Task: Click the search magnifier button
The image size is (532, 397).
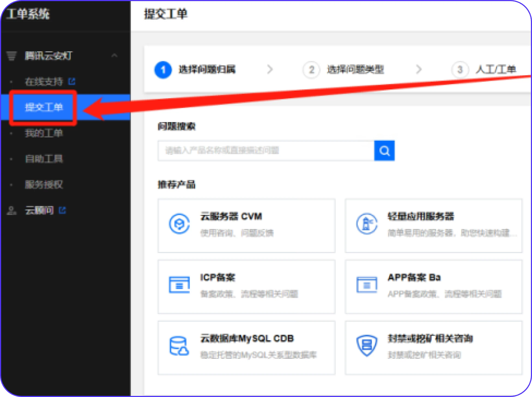Action: coord(384,151)
